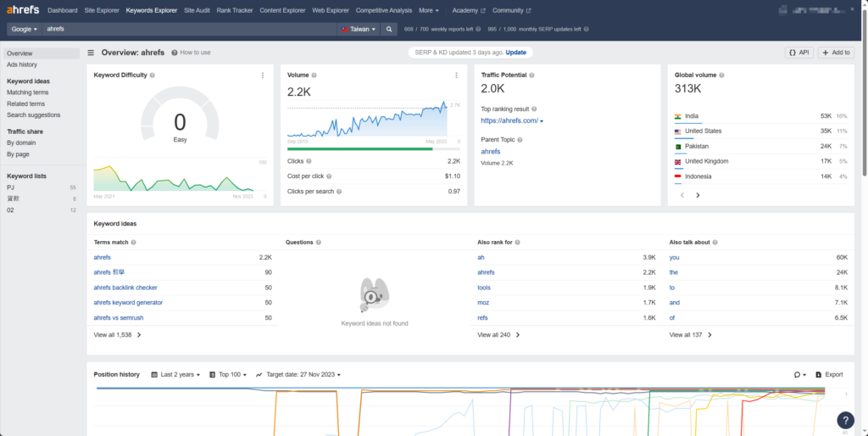Open Site Explorer in top navigation
Screen dimensions: 868x436
[102, 10]
